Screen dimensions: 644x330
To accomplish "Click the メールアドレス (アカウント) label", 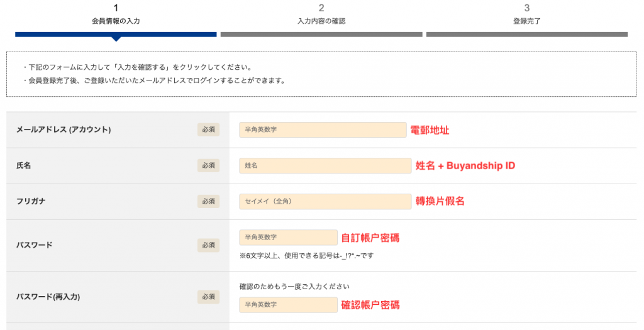I will pos(63,129).
